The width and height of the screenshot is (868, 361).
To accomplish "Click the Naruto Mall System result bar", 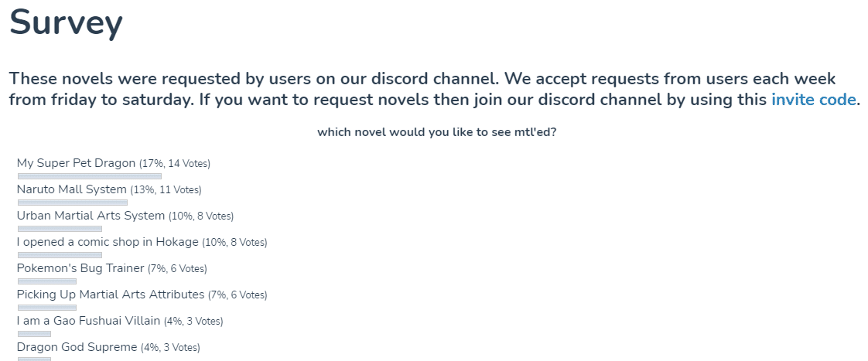I will click(73, 203).
